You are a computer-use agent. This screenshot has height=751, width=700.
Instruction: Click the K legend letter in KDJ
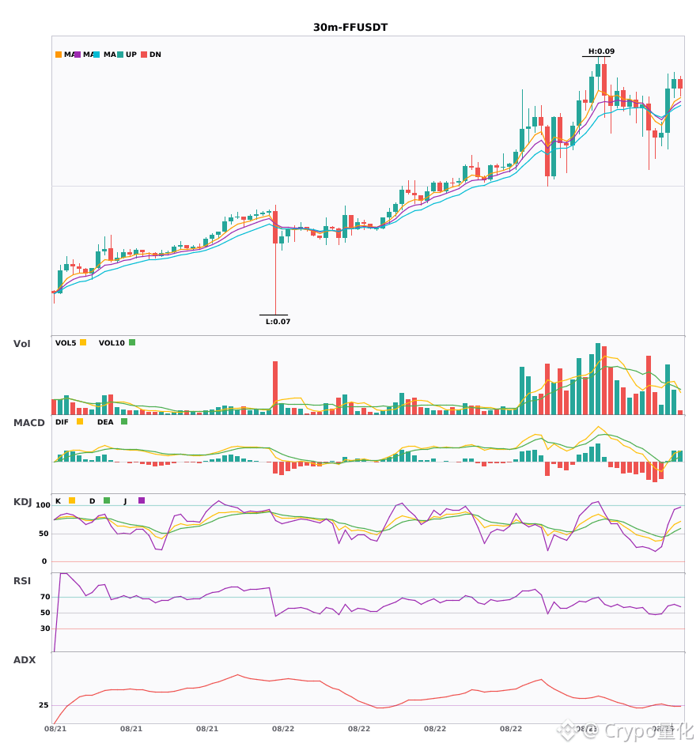[58, 501]
